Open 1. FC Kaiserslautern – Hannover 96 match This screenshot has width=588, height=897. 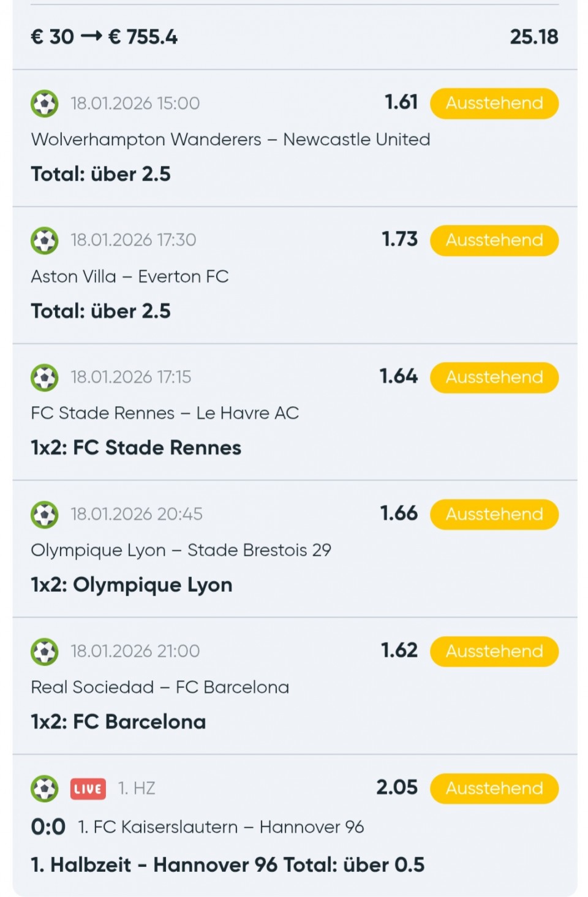221,827
